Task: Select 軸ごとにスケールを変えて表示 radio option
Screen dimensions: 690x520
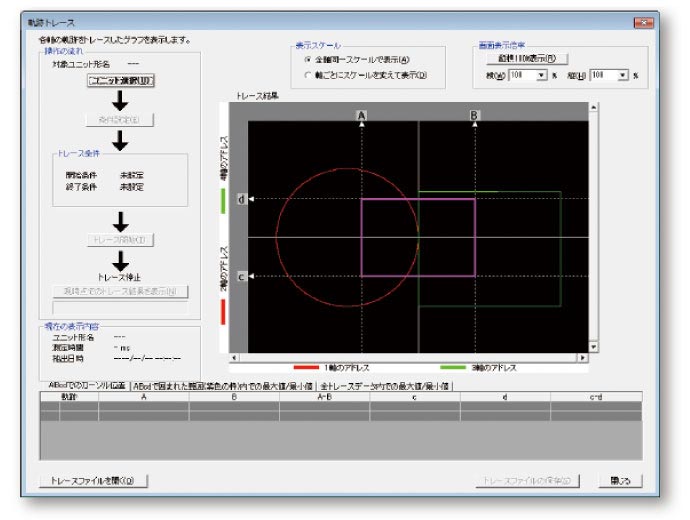Action: (307, 74)
